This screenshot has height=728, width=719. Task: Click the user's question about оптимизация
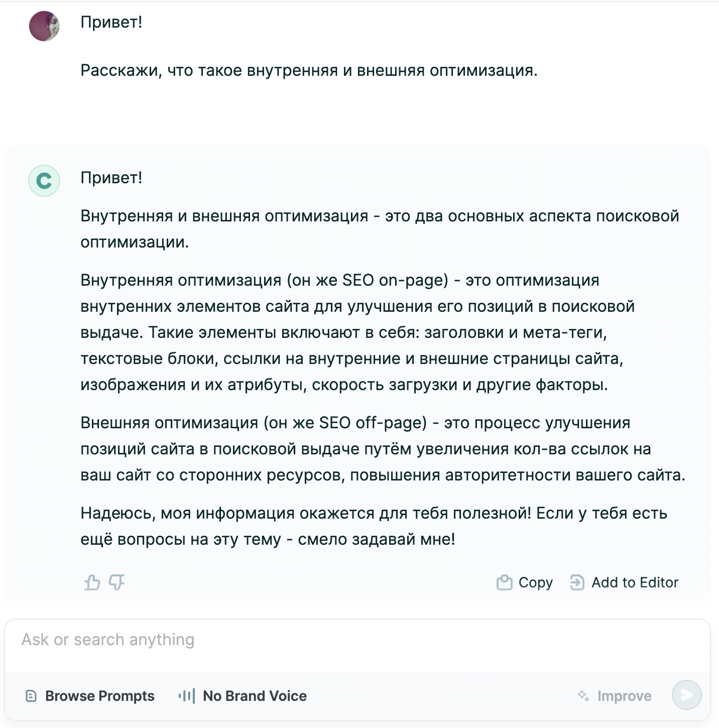click(x=309, y=71)
